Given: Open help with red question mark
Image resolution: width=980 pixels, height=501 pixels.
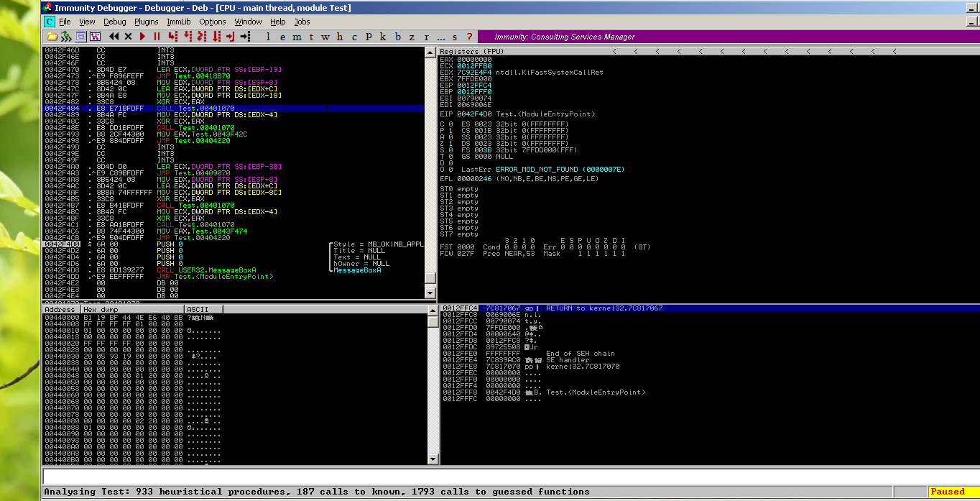Looking at the screenshot, I should 470,37.
